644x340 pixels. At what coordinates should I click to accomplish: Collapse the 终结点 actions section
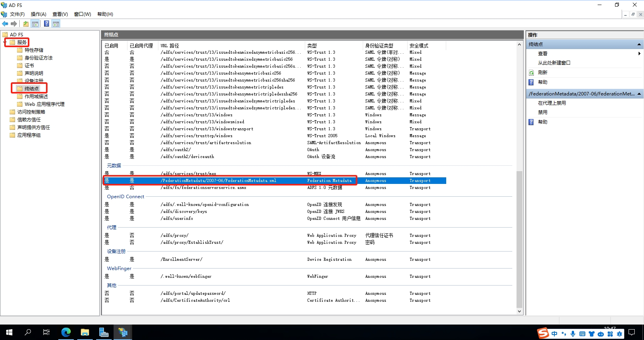pos(639,44)
